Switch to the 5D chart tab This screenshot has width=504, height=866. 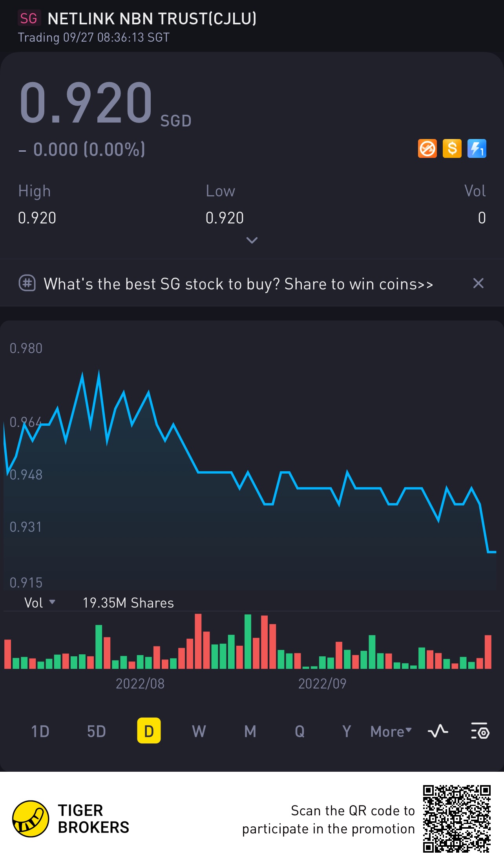tap(96, 731)
